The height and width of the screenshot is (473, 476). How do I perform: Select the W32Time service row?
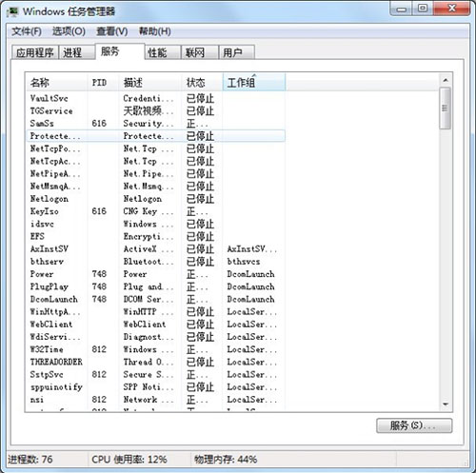click(155, 349)
